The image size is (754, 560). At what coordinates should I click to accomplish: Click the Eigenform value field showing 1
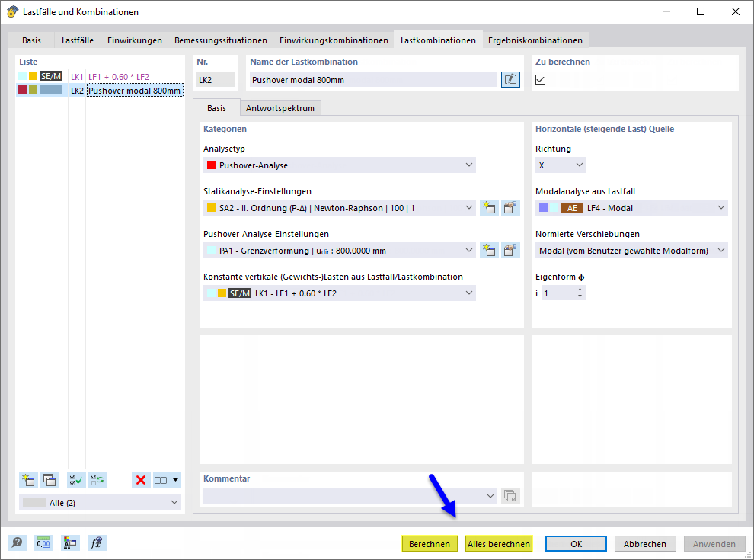pyautogui.click(x=558, y=293)
